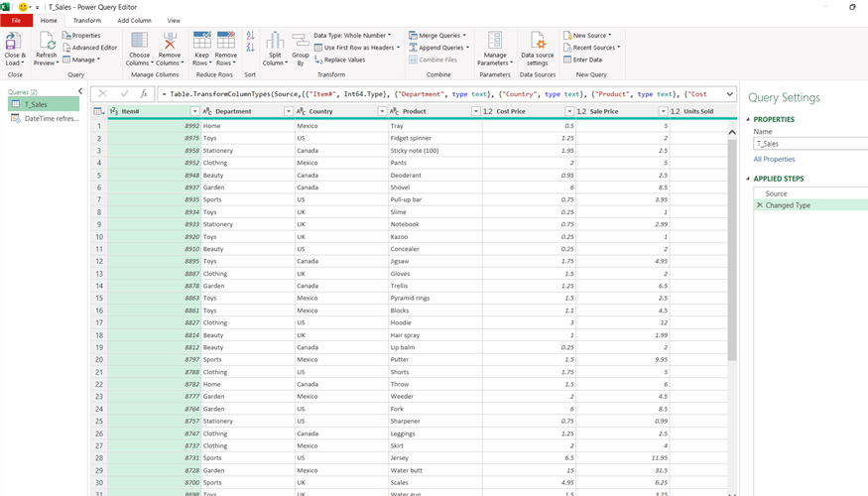
Task: Collapse the PROPERTIES section
Action: click(748, 120)
